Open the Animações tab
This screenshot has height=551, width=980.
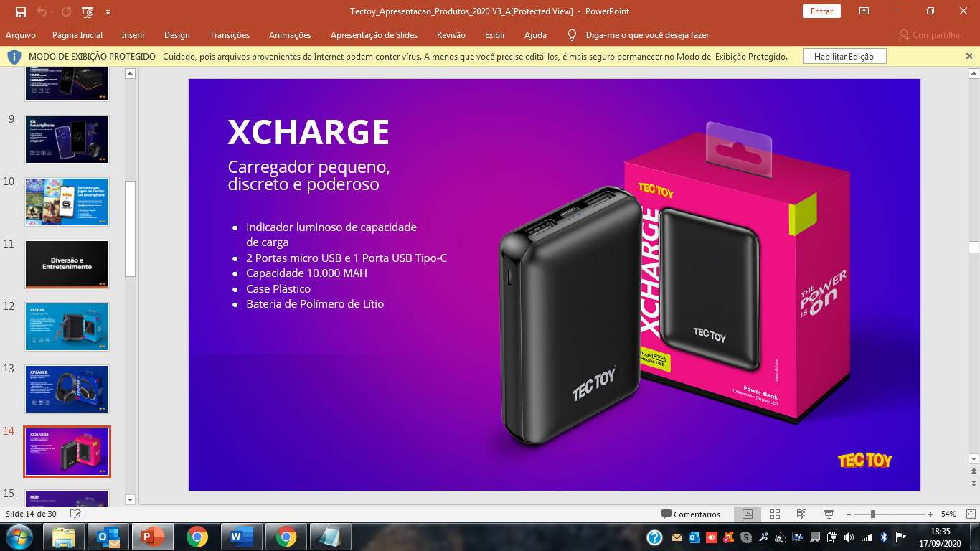pyautogui.click(x=290, y=35)
